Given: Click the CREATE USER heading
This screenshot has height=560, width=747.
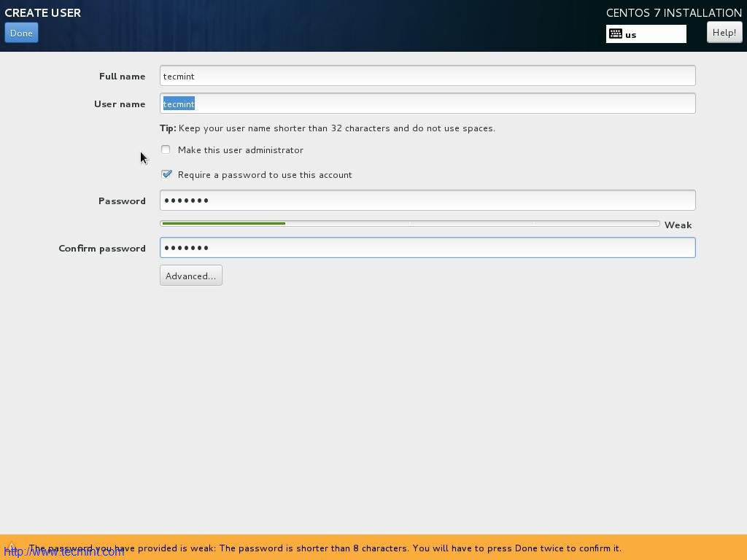Looking at the screenshot, I should 43,13.
